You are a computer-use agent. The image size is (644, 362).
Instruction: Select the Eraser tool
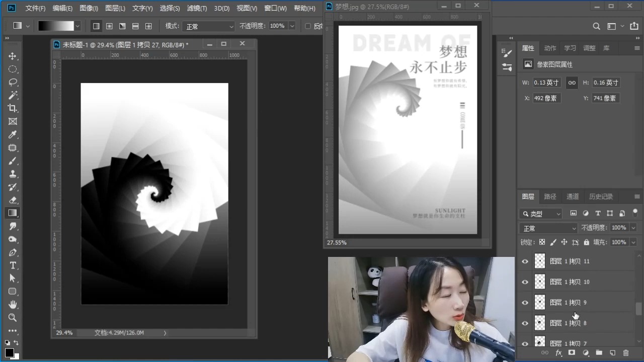coord(13,200)
